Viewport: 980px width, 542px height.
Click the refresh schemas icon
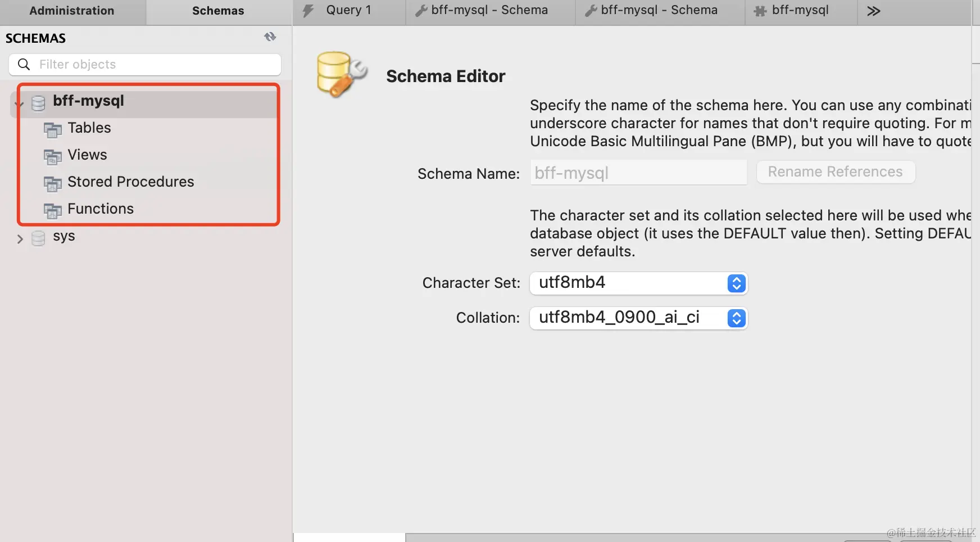tap(270, 37)
